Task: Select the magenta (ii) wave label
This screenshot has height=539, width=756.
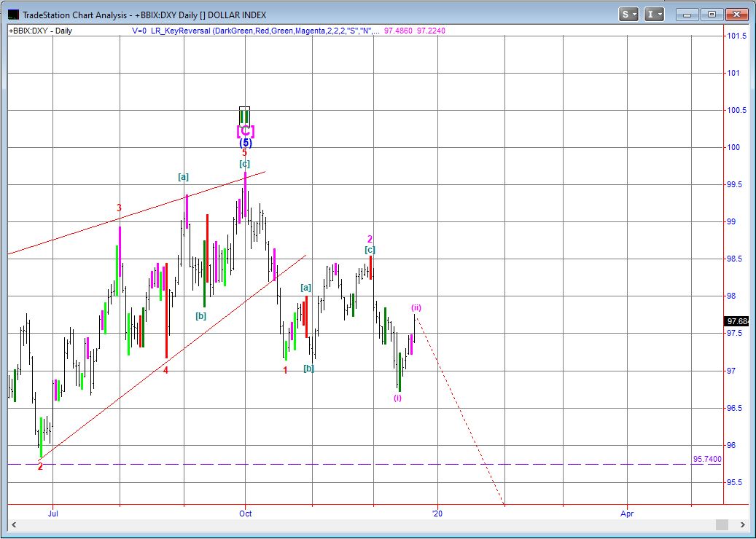Action: point(416,307)
